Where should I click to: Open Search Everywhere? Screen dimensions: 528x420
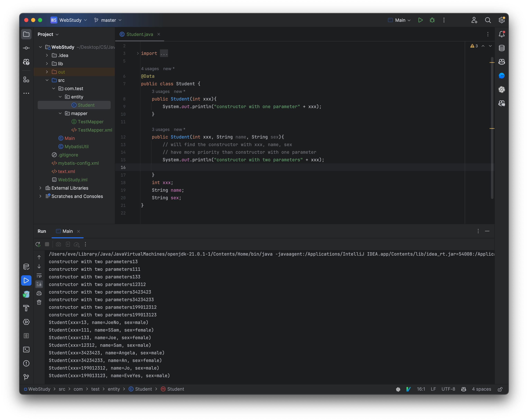point(488,20)
